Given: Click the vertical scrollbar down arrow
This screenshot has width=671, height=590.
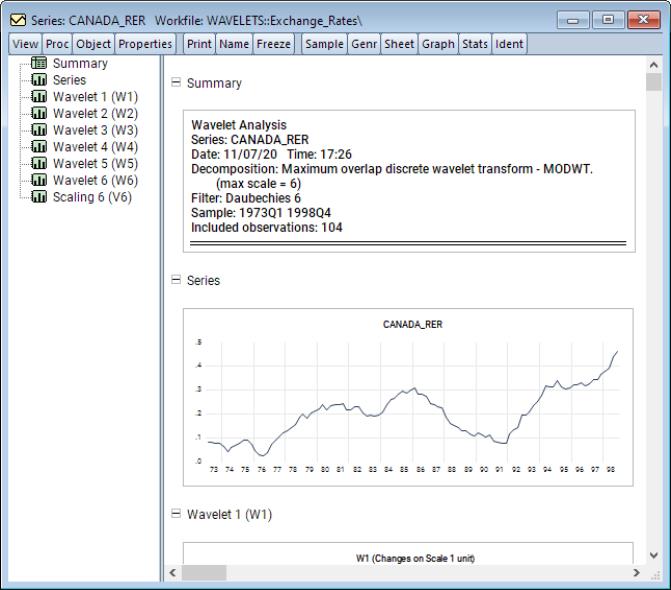Looking at the screenshot, I should click(655, 555).
